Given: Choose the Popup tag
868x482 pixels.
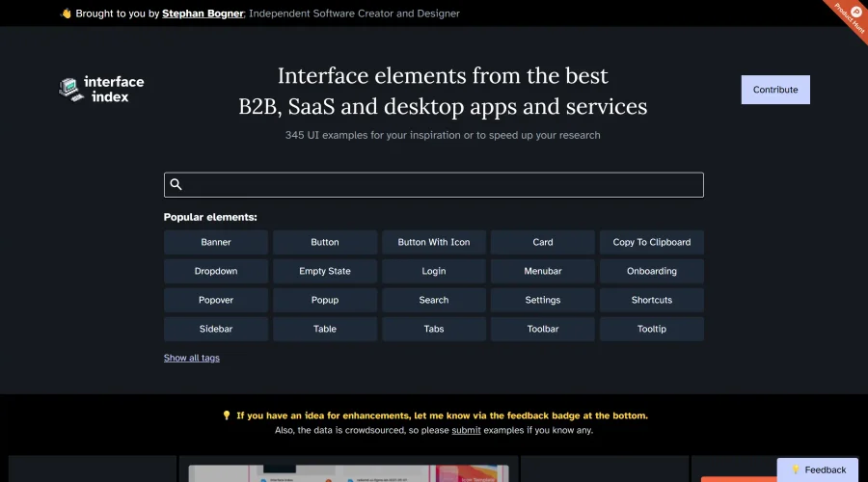Looking at the screenshot, I should tap(325, 300).
